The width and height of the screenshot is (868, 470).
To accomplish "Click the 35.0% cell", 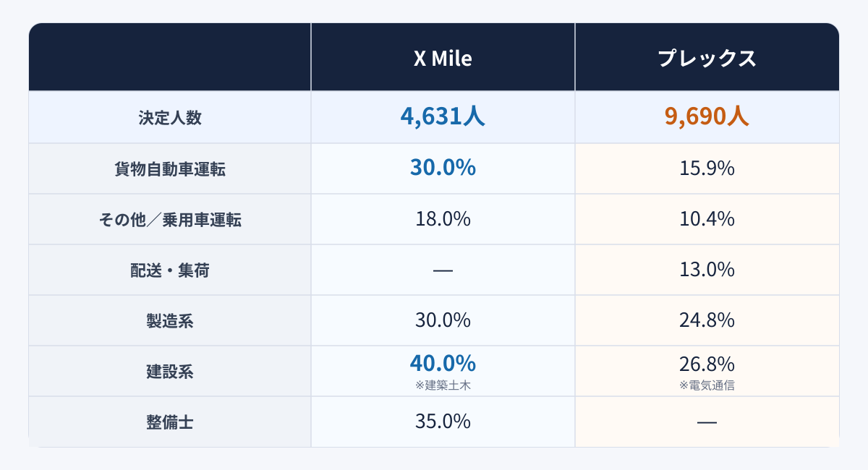I will [x=443, y=422].
